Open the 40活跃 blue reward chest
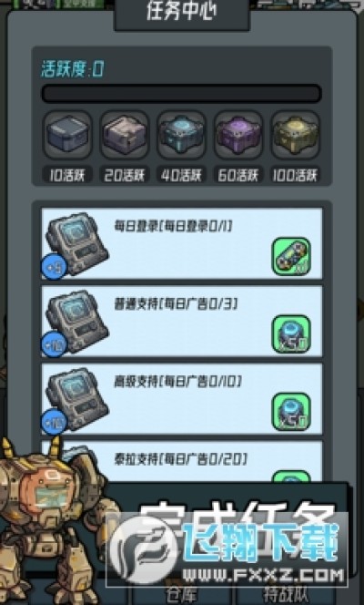This screenshot has width=364, height=605. 181,135
